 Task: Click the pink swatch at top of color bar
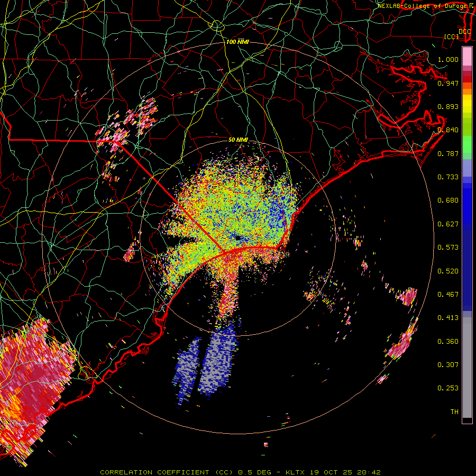pos(467,56)
